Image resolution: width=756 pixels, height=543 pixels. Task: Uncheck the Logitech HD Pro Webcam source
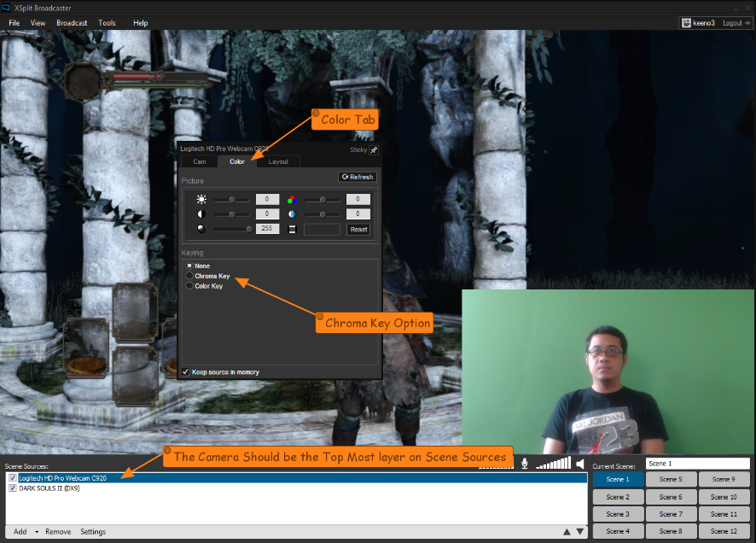click(x=13, y=478)
